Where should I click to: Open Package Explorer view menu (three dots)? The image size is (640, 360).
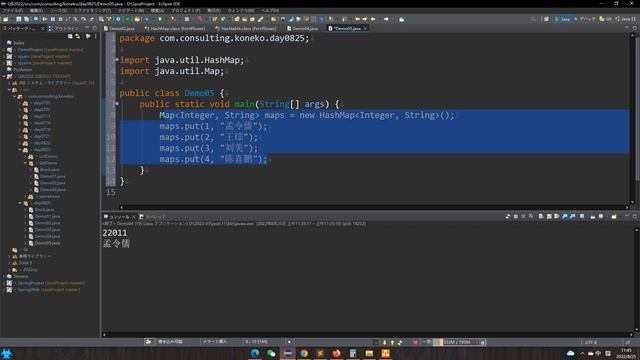click(x=96, y=36)
